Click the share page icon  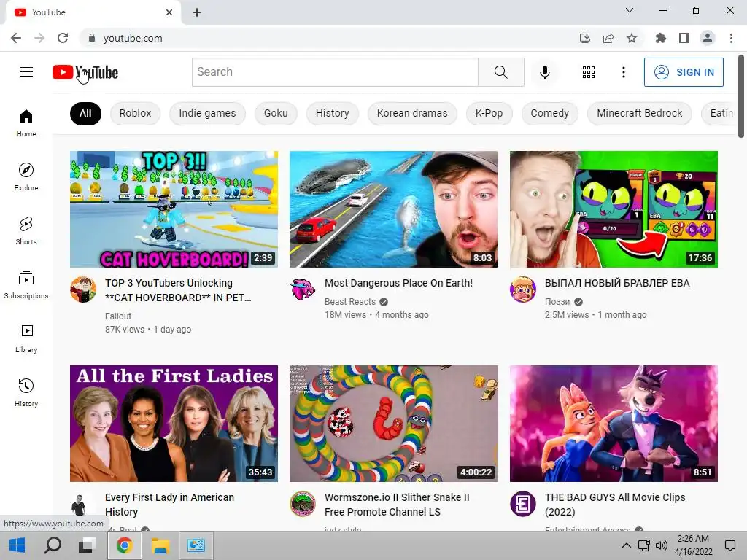[608, 38]
